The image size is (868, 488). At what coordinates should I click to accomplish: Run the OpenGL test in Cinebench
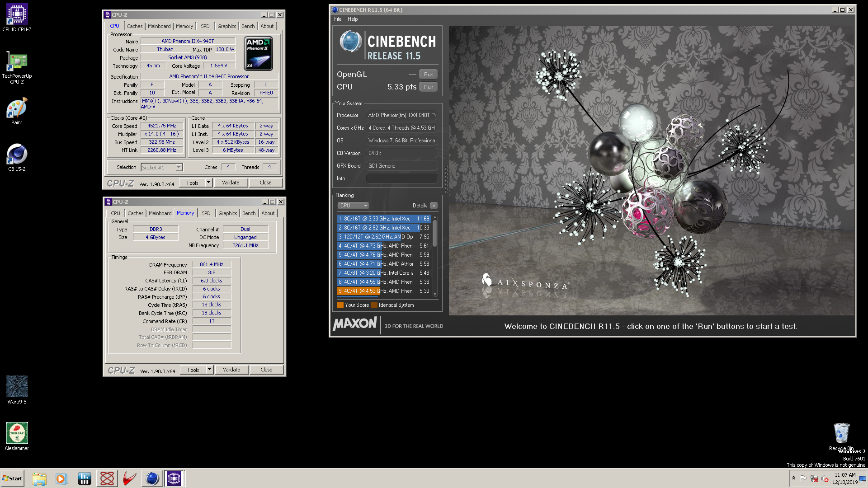[429, 75]
